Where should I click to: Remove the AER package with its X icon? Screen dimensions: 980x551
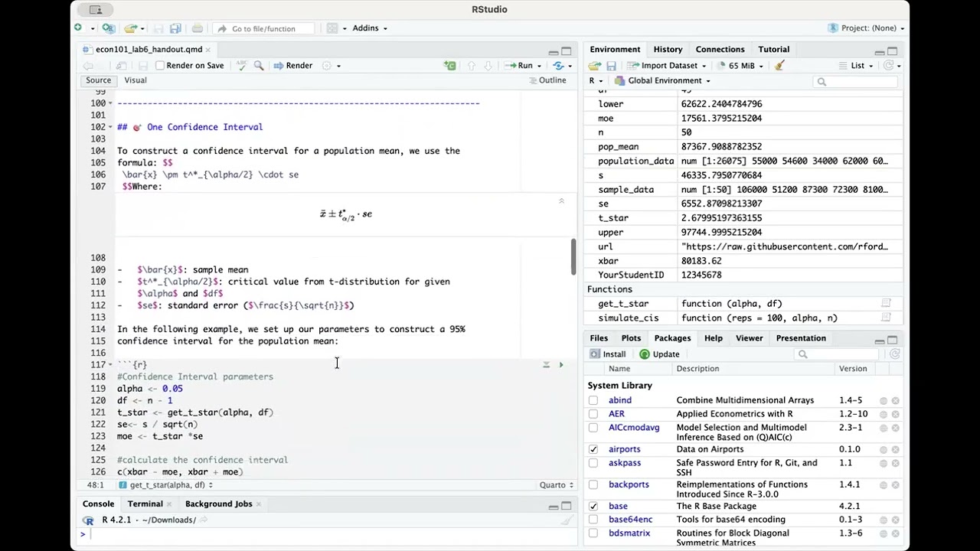tap(895, 414)
